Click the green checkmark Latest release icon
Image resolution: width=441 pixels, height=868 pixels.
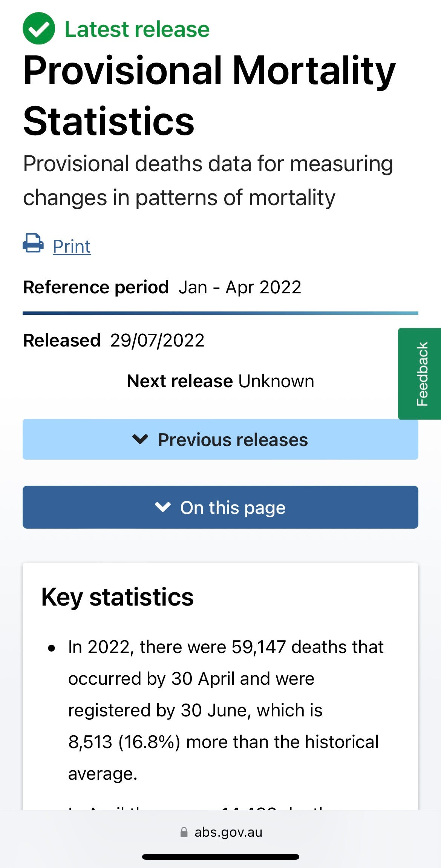(39, 29)
